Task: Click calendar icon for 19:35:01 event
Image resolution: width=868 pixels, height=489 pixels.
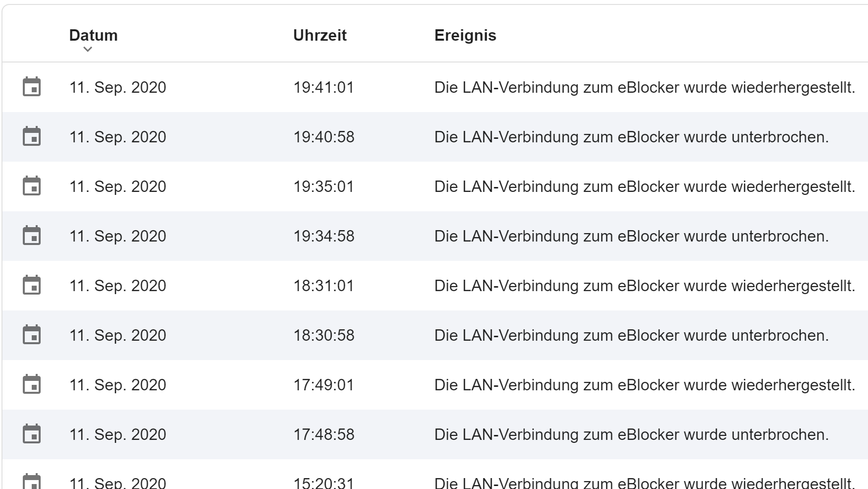Action: 32,186
